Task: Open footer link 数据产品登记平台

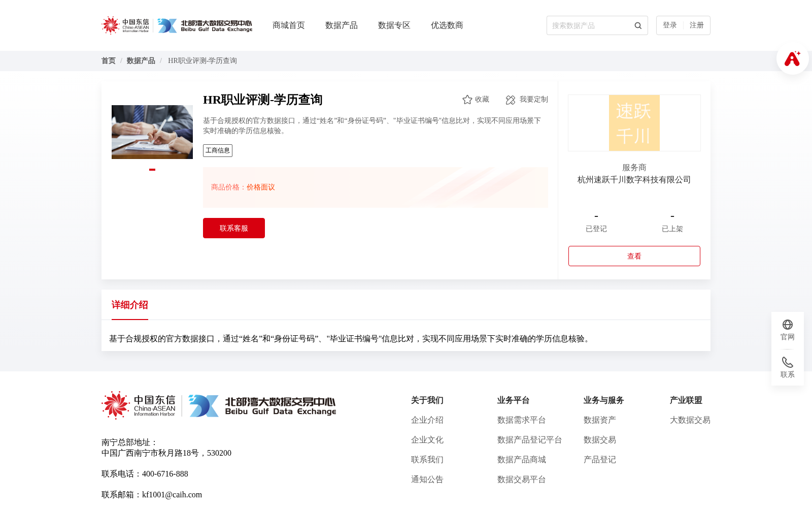Action: 530,440
